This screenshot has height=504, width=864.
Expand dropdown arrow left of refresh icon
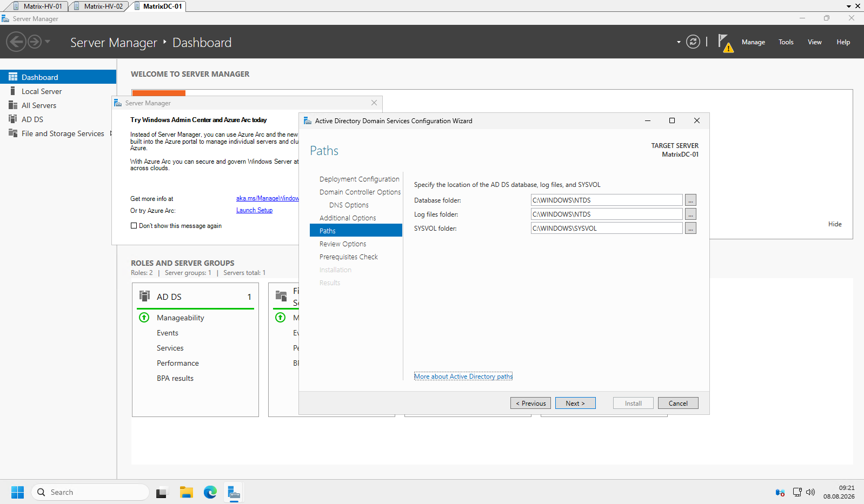point(679,42)
